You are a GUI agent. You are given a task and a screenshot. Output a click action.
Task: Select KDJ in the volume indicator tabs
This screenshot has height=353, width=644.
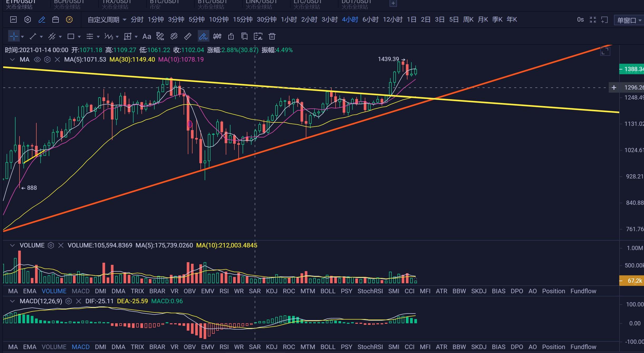coord(271,291)
